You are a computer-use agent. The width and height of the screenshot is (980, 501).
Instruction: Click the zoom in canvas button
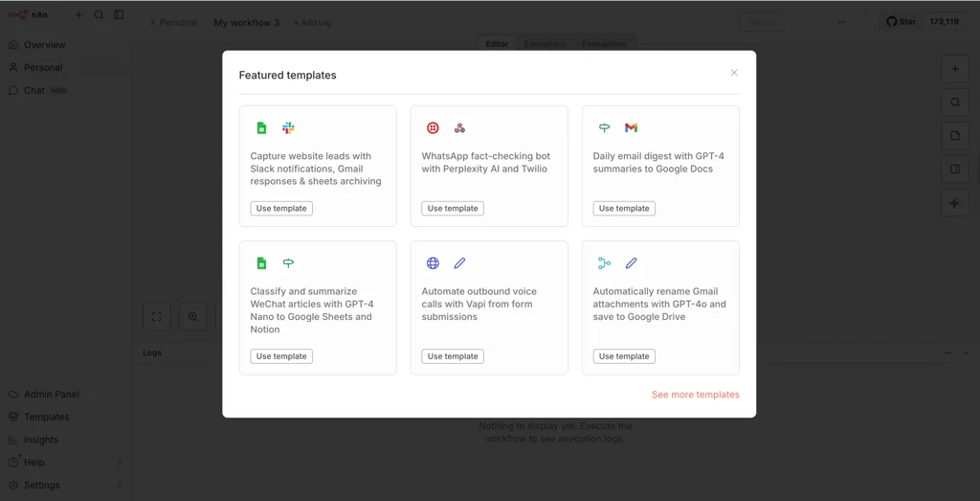(x=192, y=316)
